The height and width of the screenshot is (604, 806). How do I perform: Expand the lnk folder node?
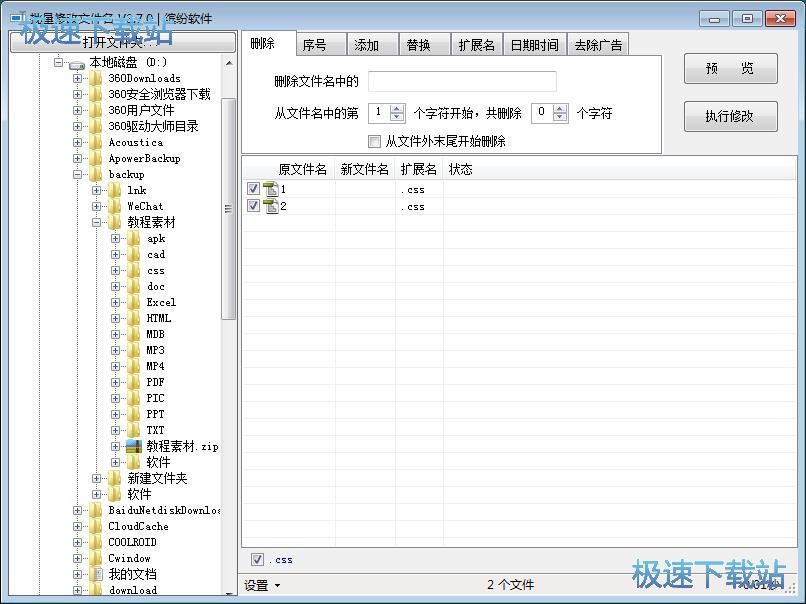96,190
